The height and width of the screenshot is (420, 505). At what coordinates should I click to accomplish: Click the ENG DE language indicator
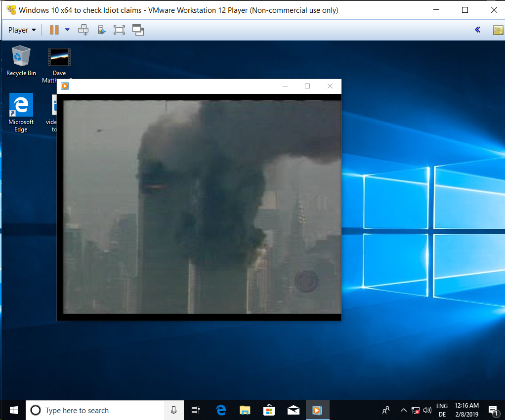coord(442,410)
